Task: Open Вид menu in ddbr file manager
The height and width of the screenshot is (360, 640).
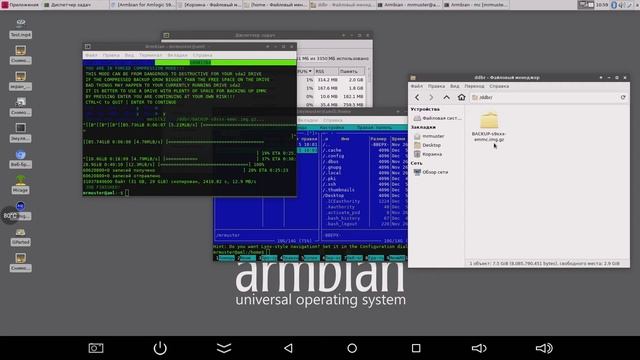Action: click(x=454, y=86)
